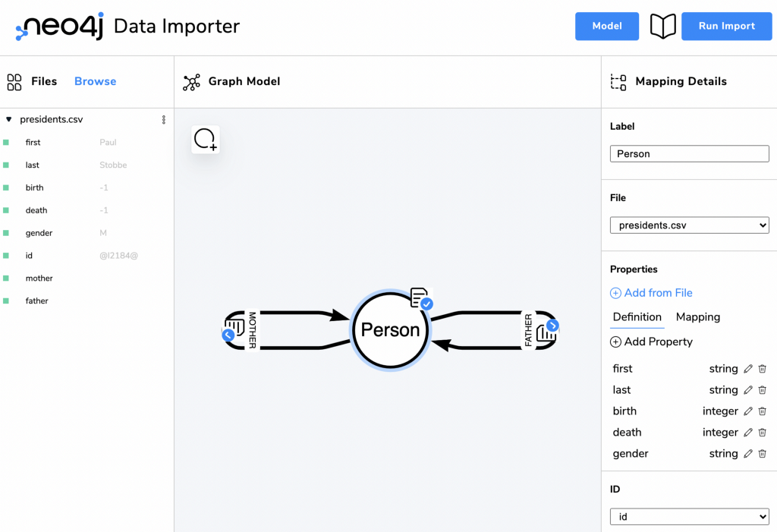Click the green marker beside the id column
This screenshot has width=777, height=532.
6,256
